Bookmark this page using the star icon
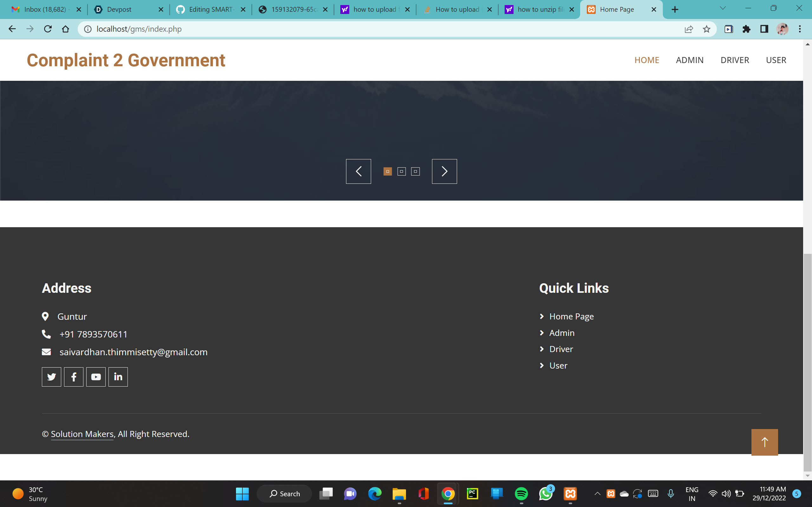Screen dimensions: 812x507 [x=707, y=29]
